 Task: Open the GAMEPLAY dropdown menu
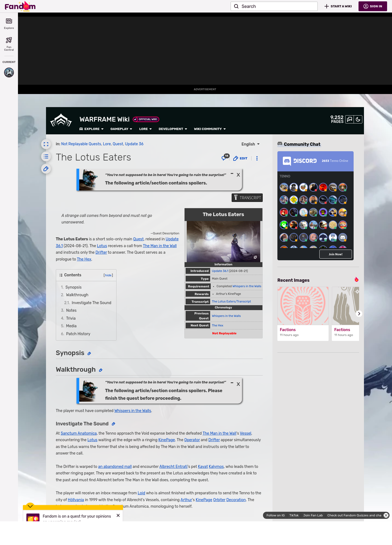(121, 129)
